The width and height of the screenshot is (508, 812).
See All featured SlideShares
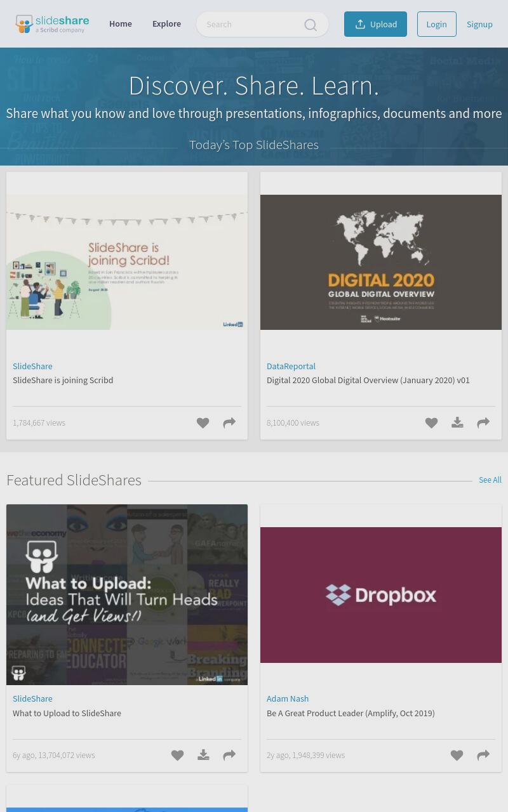[x=490, y=480]
